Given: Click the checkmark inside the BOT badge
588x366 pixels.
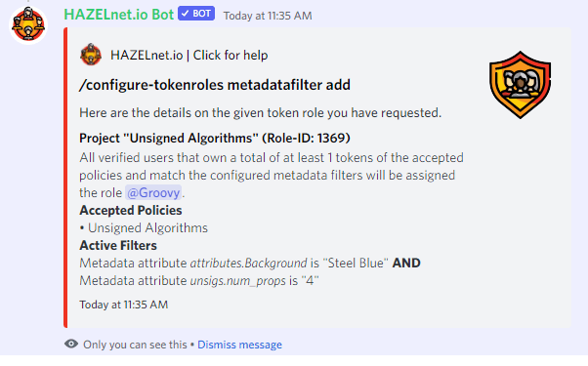Looking at the screenshot, I should tap(185, 14).
